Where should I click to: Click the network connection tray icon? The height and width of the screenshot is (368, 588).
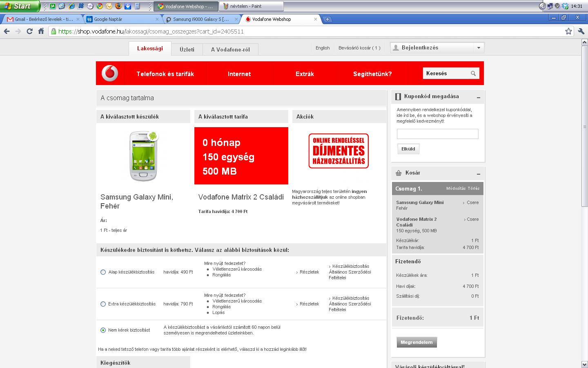[x=550, y=6]
